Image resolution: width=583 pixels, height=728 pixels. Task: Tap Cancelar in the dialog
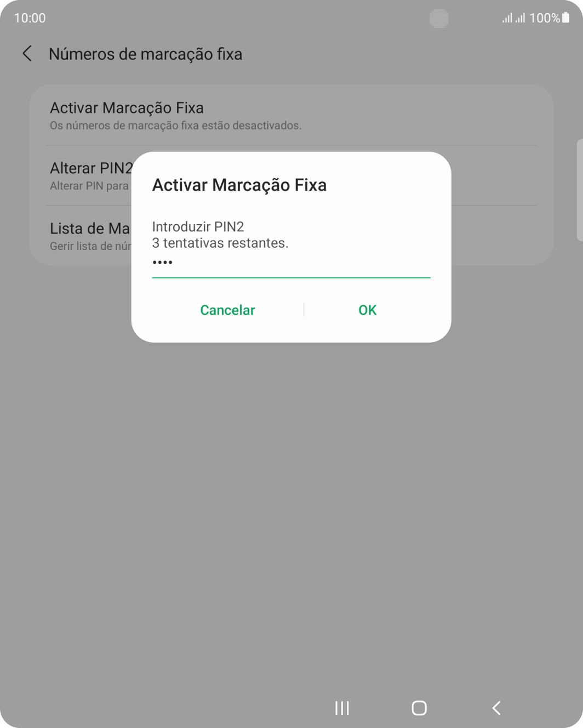[227, 310]
